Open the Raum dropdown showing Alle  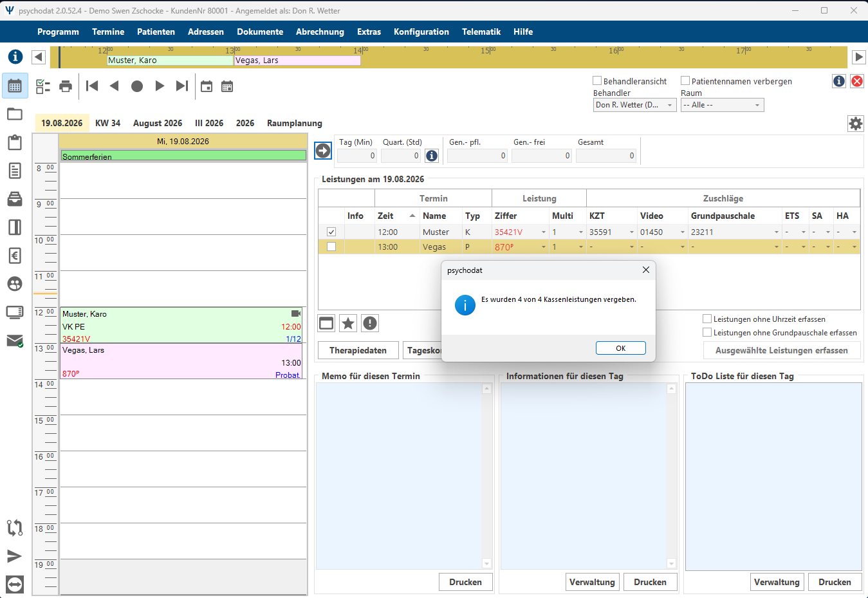[x=722, y=105]
